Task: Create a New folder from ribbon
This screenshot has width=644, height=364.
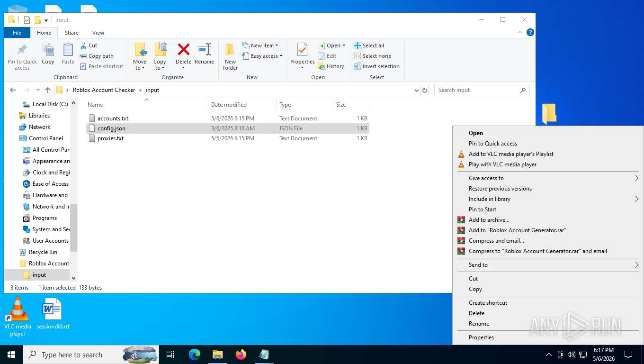Action: coord(230,57)
